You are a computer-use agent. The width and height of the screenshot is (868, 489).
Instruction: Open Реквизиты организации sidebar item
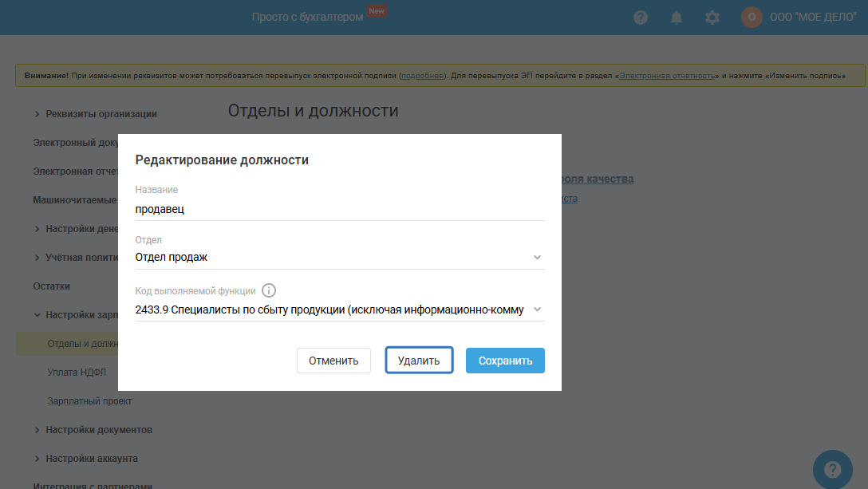[101, 114]
